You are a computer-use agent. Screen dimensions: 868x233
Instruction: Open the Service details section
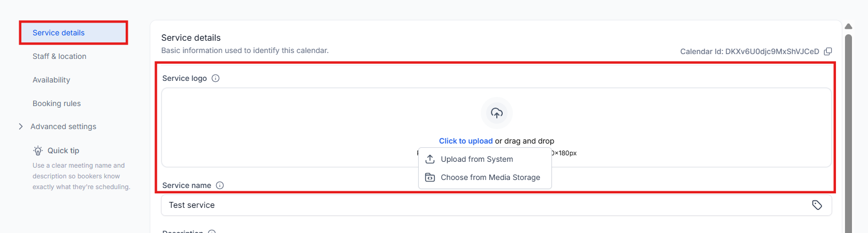pyautogui.click(x=58, y=33)
